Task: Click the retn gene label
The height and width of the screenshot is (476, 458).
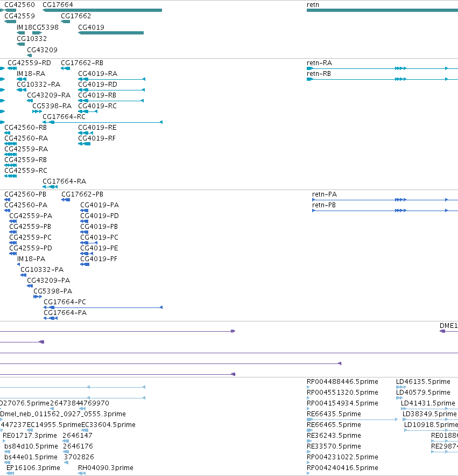Action: coord(313,5)
